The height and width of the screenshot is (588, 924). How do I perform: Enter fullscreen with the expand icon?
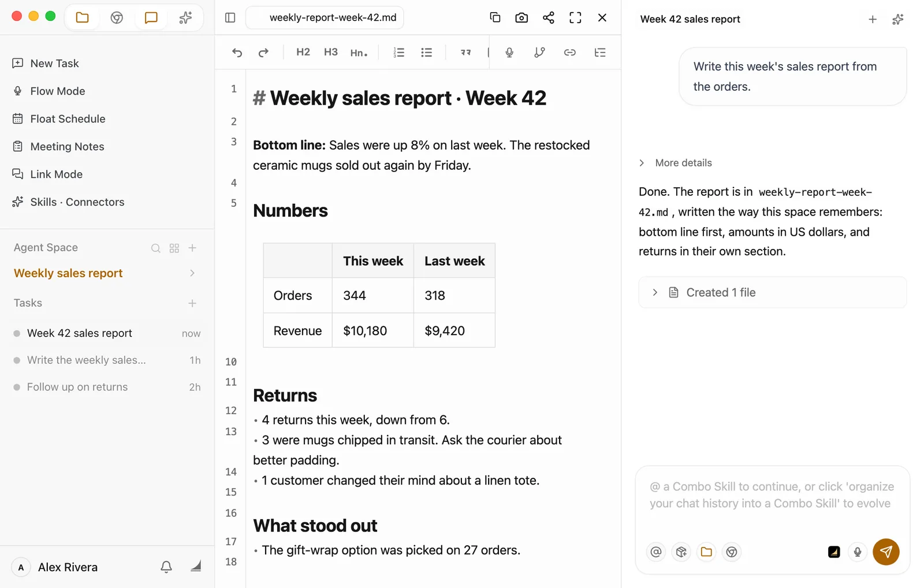[575, 17]
